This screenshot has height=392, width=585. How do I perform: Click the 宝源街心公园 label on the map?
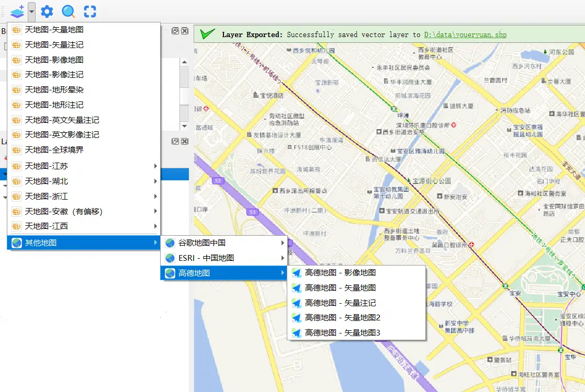pos(432,181)
